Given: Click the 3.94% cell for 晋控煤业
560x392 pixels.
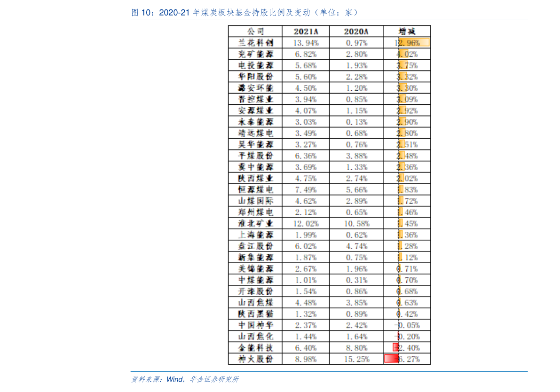Looking at the screenshot, I should point(306,99).
